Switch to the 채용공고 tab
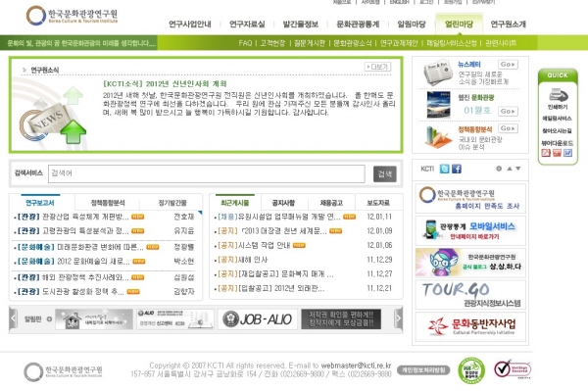The height and width of the screenshot is (391, 588). point(331,203)
